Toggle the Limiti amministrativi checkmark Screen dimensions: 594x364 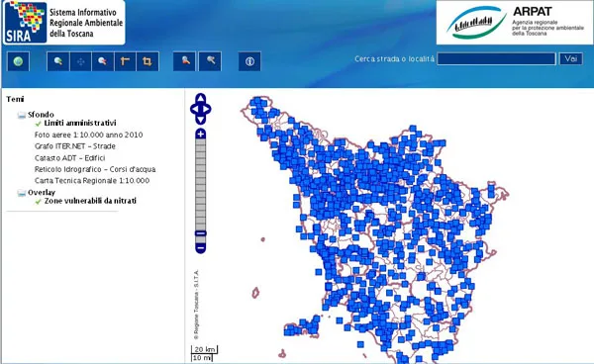38,124
